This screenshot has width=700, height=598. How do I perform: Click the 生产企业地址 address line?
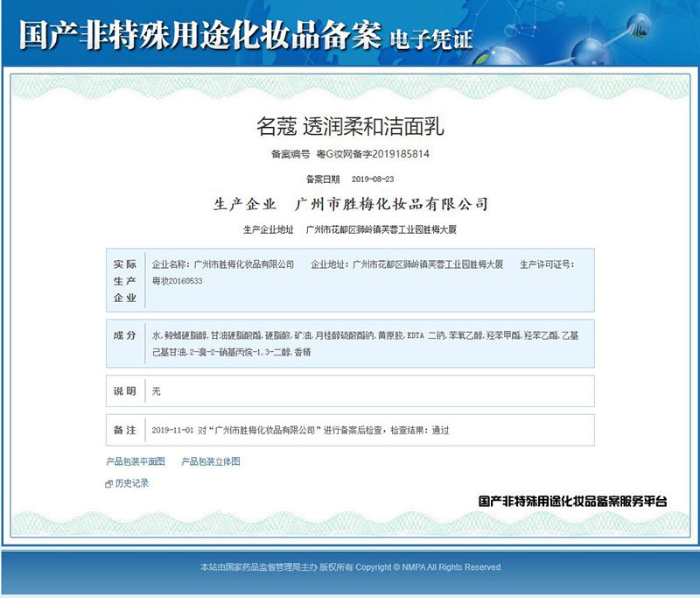(350, 229)
